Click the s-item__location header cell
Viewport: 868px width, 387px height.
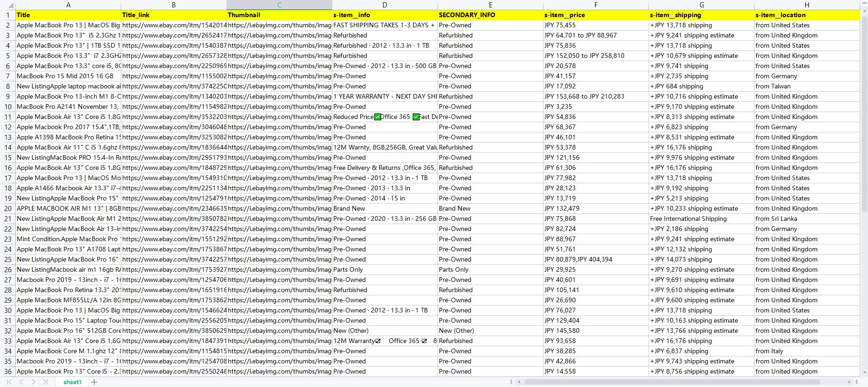807,15
